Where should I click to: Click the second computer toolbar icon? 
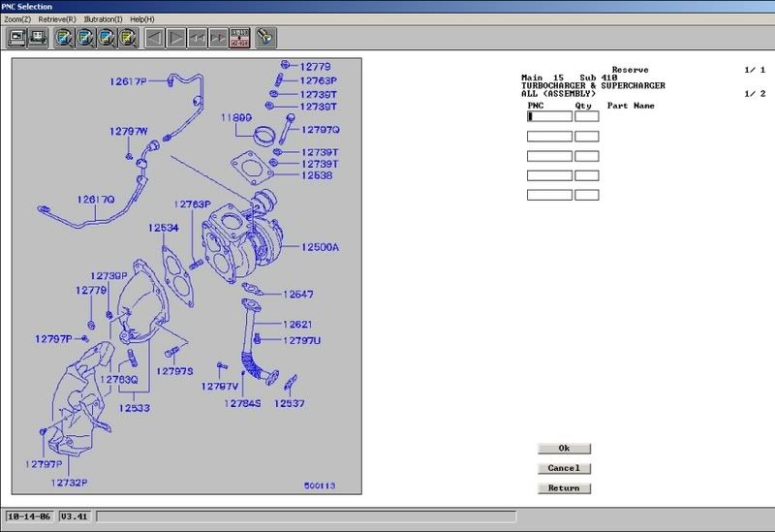(38, 39)
